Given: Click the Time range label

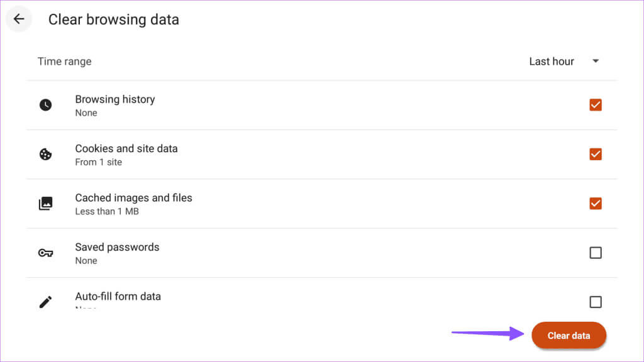Looking at the screenshot, I should [x=65, y=62].
